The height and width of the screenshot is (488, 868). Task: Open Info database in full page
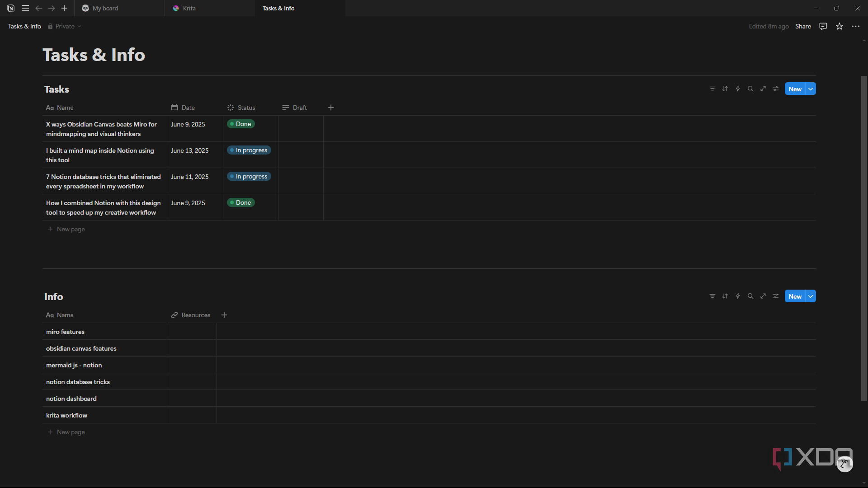click(x=763, y=296)
